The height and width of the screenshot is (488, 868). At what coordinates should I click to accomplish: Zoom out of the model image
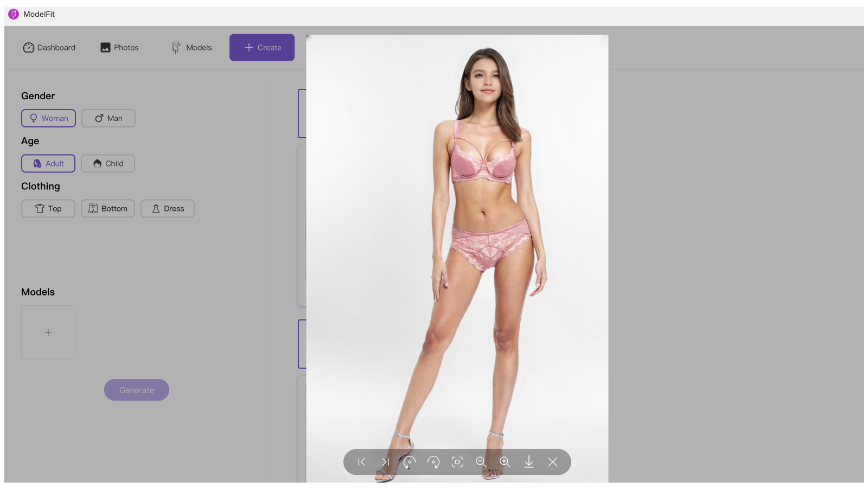(x=481, y=462)
